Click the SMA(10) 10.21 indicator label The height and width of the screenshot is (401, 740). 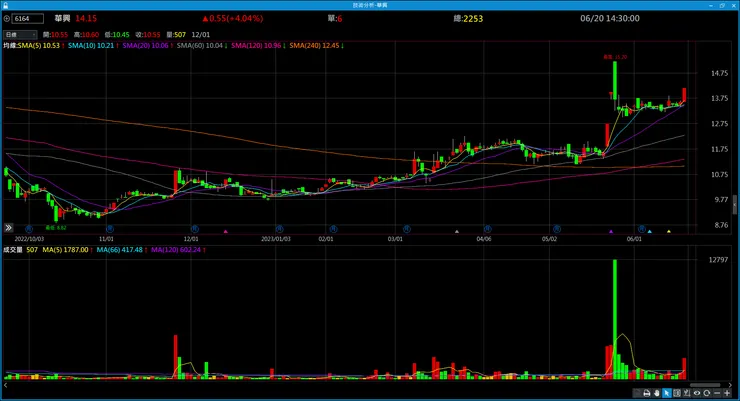[91, 46]
